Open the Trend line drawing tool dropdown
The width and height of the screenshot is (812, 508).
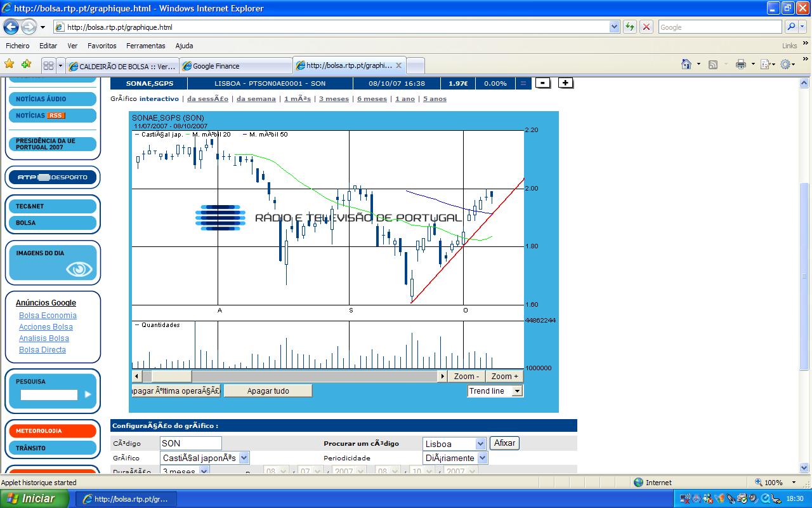[x=518, y=391]
